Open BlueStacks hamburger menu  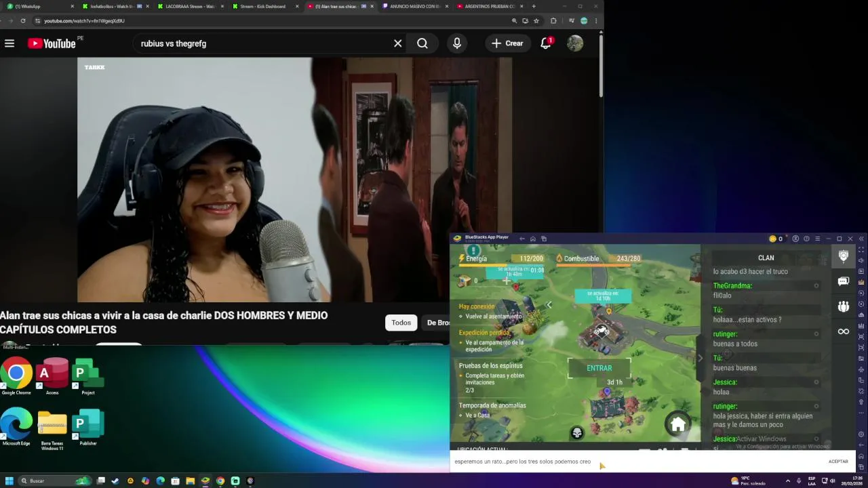[x=817, y=239]
